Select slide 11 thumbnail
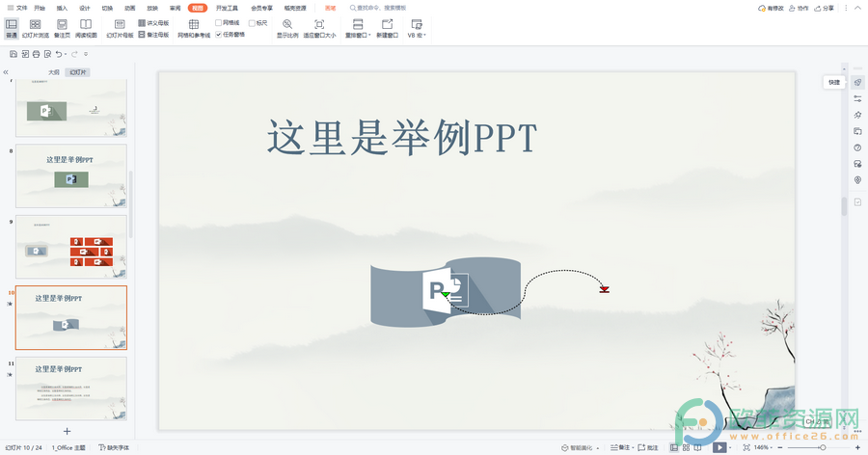Image resolution: width=868 pixels, height=455 pixels. [70, 388]
